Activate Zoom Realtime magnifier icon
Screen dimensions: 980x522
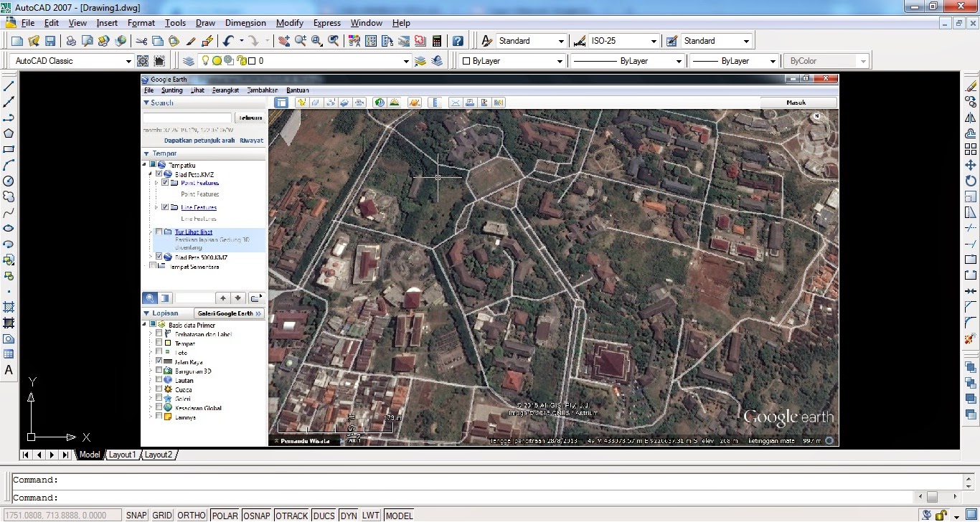(x=300, y=41)
